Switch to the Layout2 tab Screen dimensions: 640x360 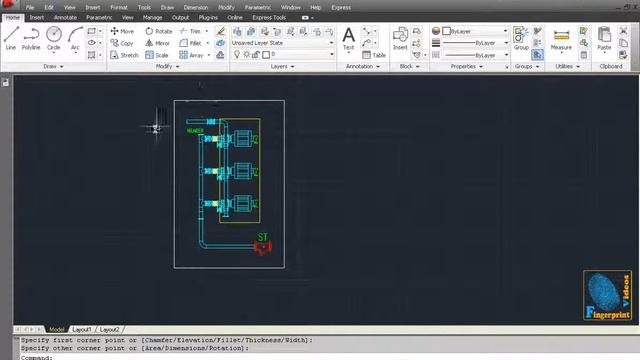coord(109,329)
